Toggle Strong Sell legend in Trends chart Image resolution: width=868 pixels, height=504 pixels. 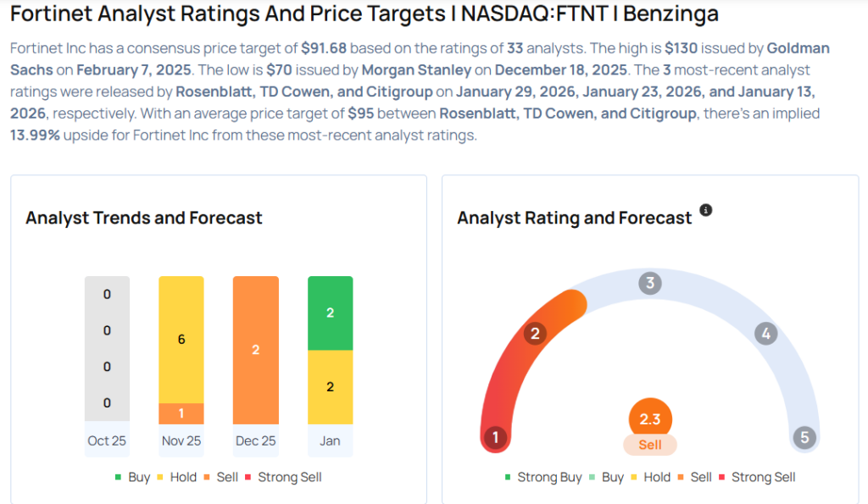(283, 477)
